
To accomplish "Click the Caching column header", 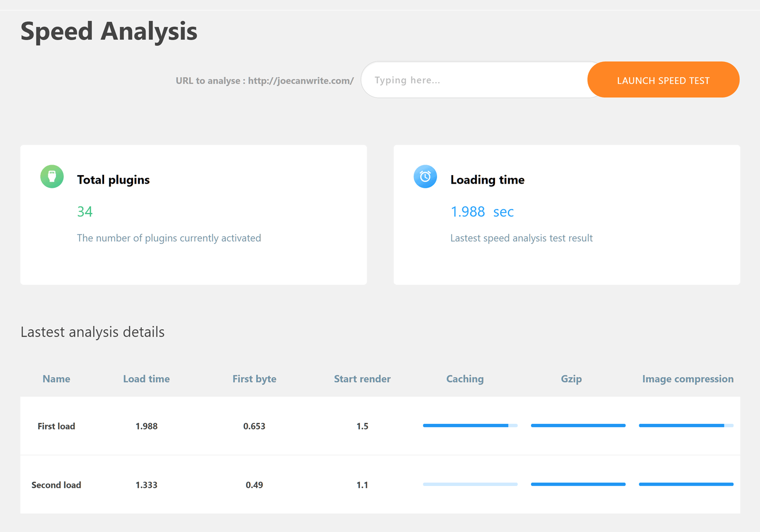I will pos(465,379).
